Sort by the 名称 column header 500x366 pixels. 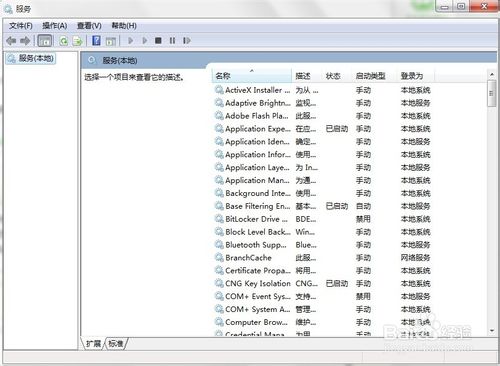tap(252, 76)
